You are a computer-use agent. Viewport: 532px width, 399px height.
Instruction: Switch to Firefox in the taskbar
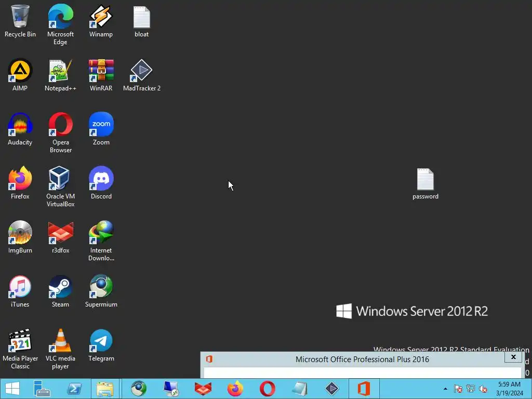235,389
